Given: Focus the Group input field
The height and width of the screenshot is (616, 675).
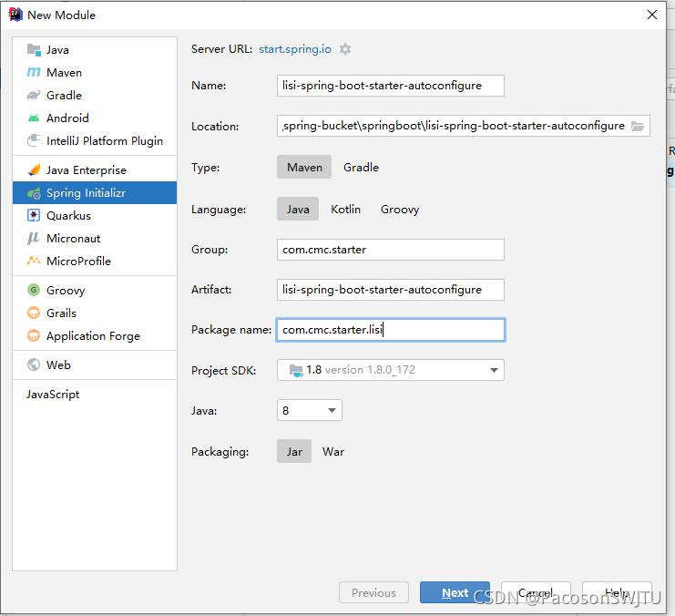Looking at the screenshot, I should 391,250.
